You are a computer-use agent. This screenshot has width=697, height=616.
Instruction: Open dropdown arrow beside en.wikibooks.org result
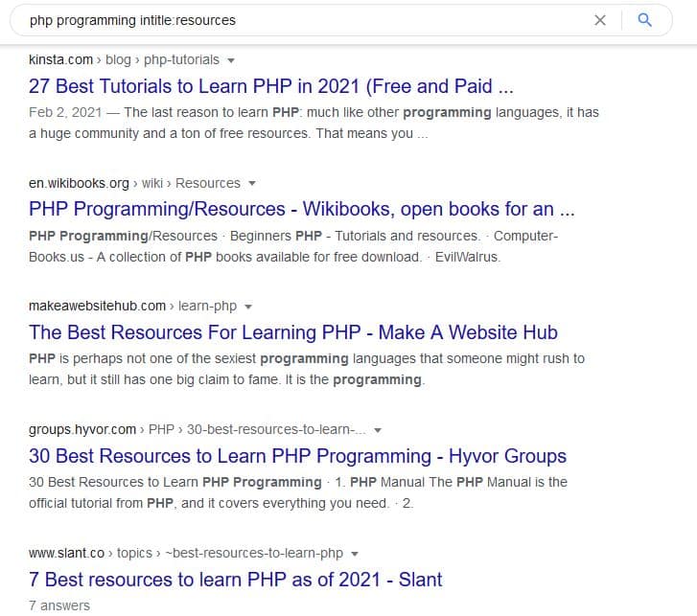[252, 183]
